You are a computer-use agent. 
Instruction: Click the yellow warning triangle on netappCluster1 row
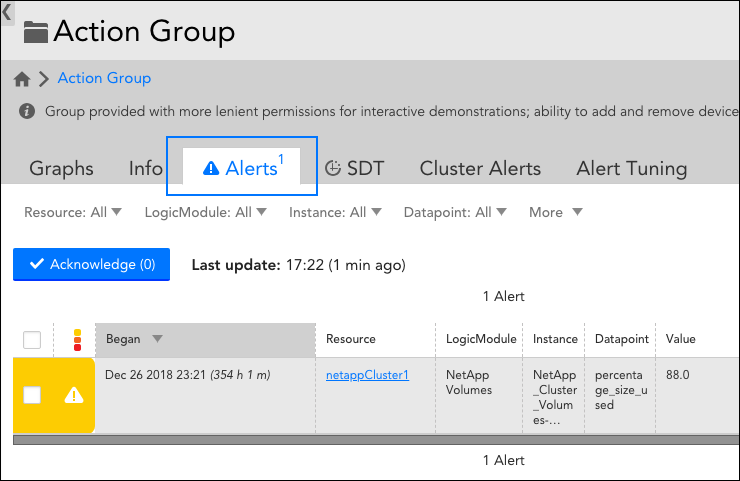pyautogui.click(x=74, y=395)
